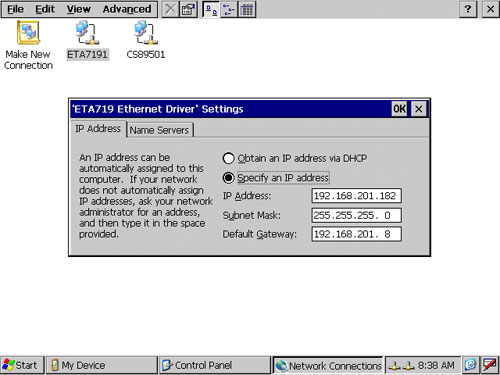Image resolution: width=500 pixels, height=375 pixels.
Task: Switch to Control Panel in taskbar
Action: pos(215,365)
